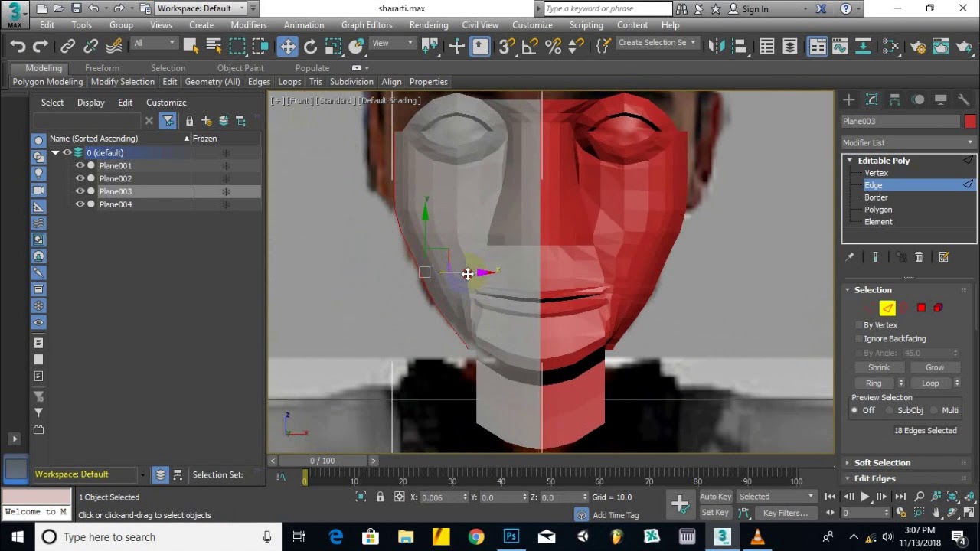
Task: Hide Plane001 with its eye icon
Action: pos(80,166)
